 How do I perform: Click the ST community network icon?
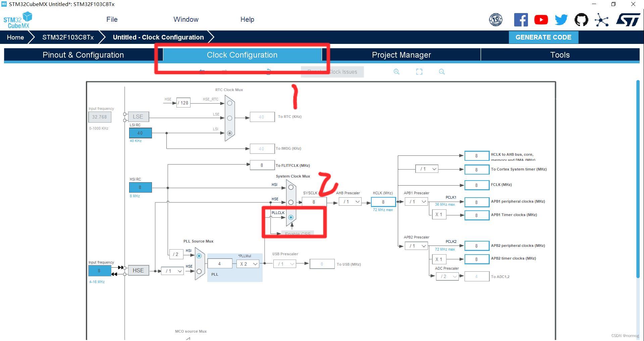[x=602, y=20]
